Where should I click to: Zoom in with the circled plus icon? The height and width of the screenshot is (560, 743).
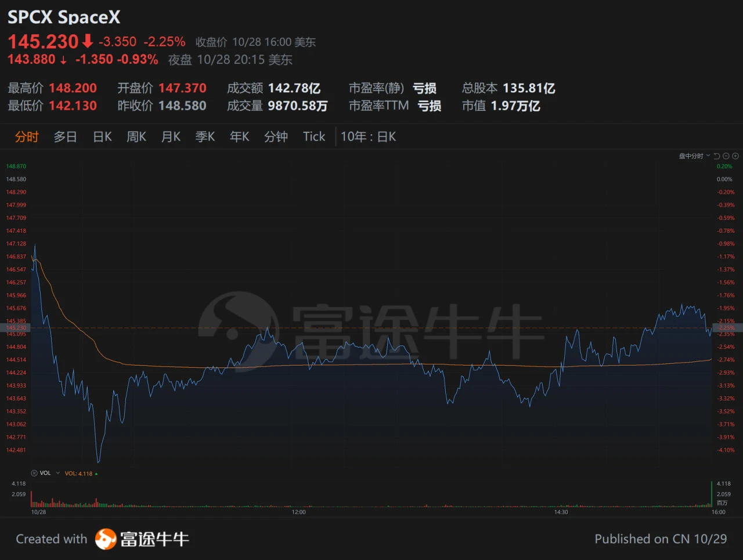click(735, 156)
